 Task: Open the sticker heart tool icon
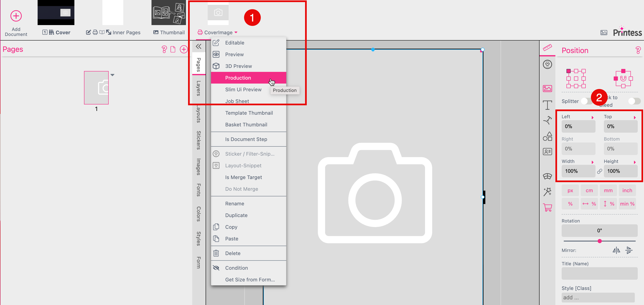(x=547, y=65)
